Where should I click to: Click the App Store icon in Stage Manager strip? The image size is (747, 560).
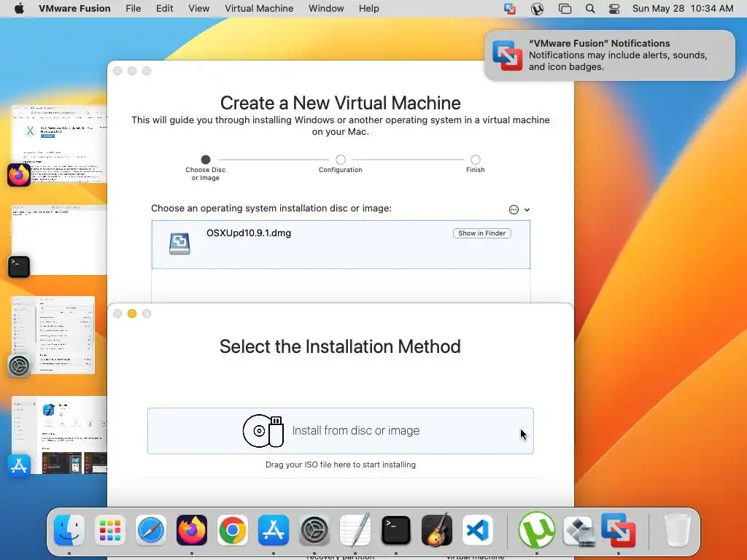(19, 466)
